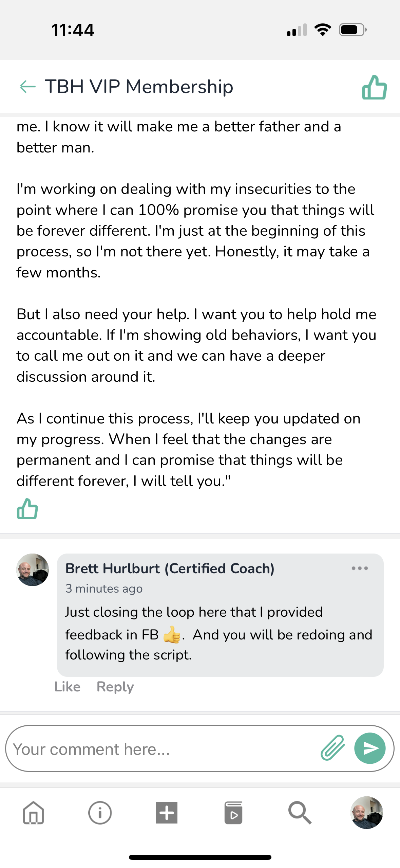The image size is (400, 868).
Task: Tap the plus icon to create a post
Action: pos(167,813)
